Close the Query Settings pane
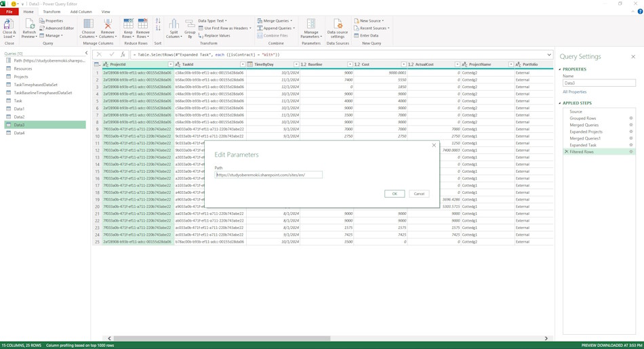This screenshot has height=349, width=644. coord(633,57)
